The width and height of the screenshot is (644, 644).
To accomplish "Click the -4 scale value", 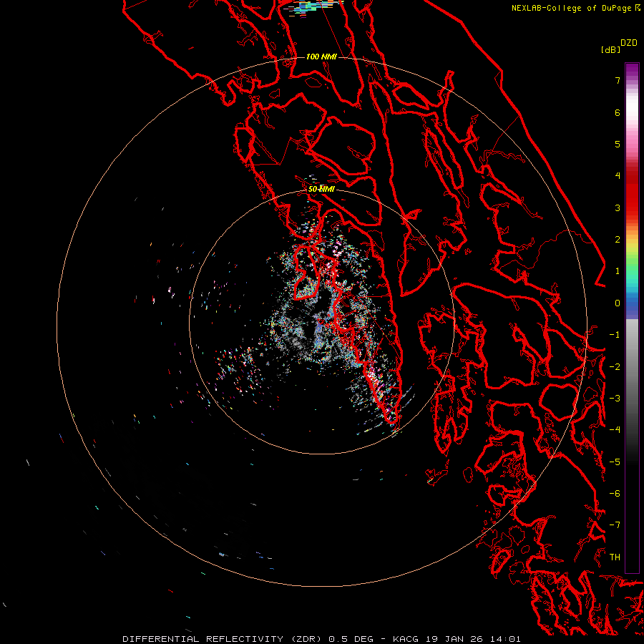I will pyautogui.click(x=615, y=430).
